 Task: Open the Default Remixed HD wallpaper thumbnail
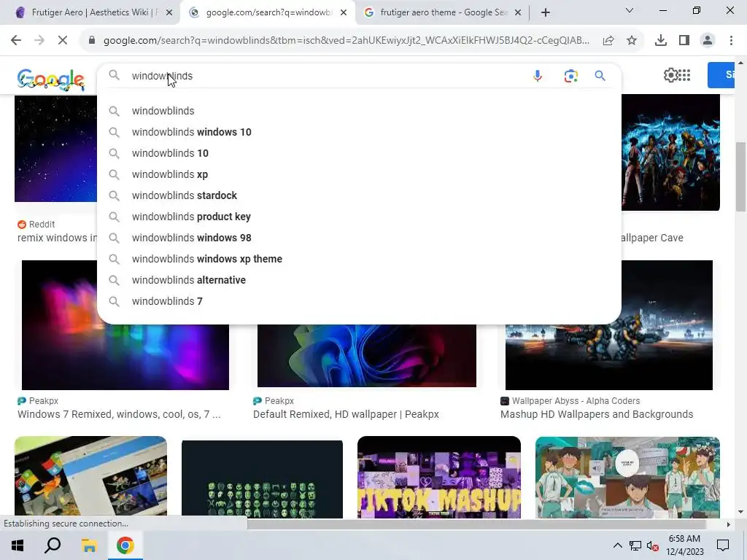click(x=366, y=356)
